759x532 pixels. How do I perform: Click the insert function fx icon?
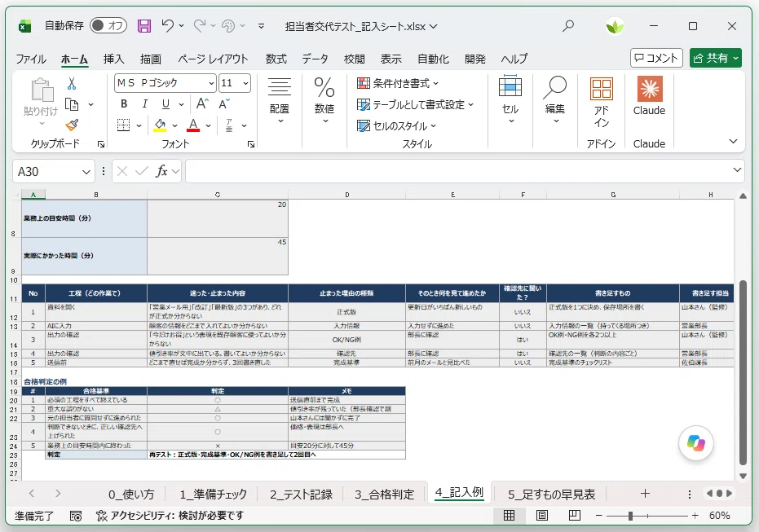tap(161, 171)
